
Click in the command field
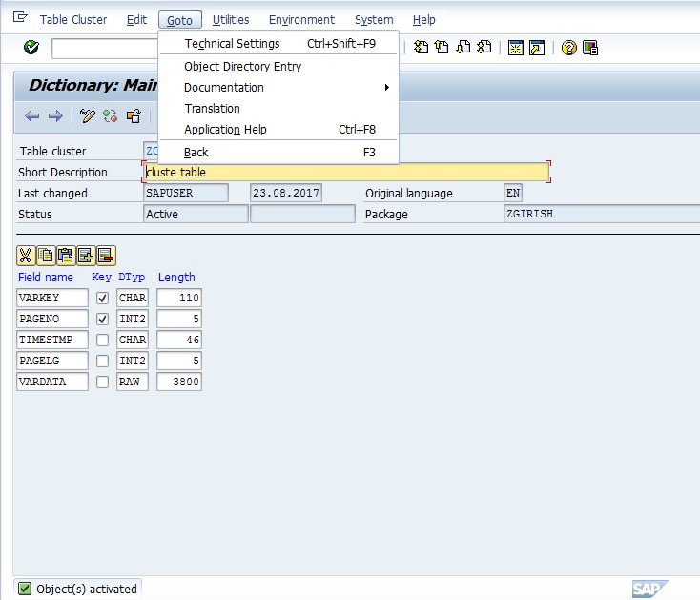tap(105, 49)
